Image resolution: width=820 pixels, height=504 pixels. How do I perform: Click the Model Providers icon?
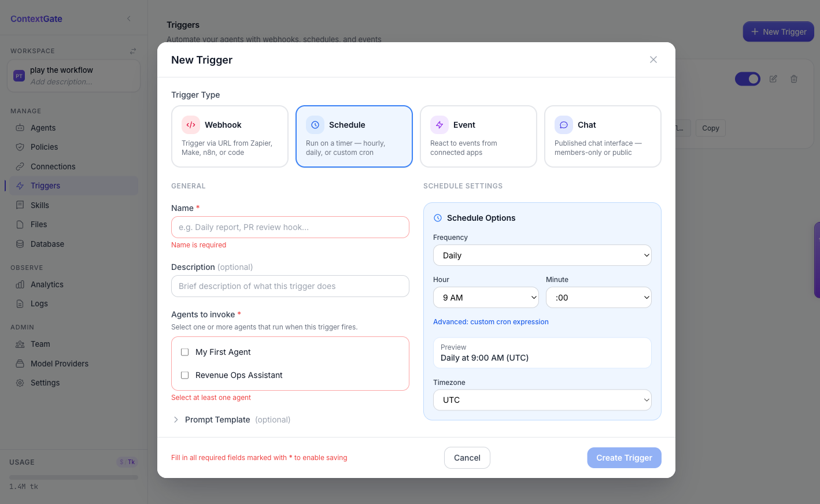(20, 364)
